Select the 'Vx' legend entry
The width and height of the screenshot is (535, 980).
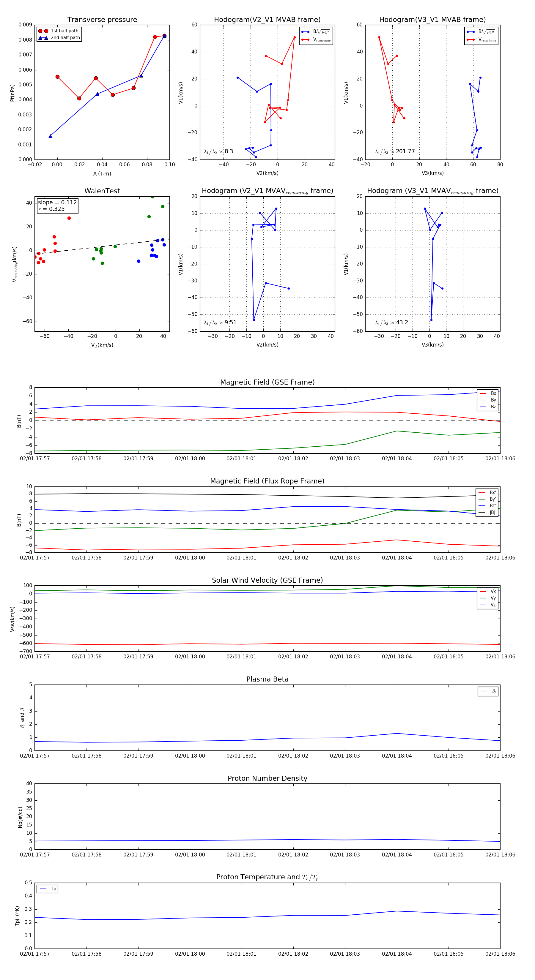tap(488, 592)
